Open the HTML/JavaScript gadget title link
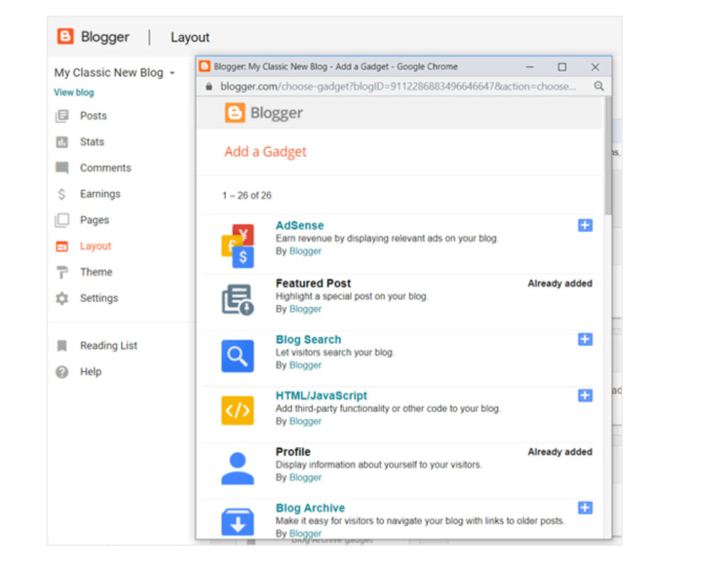This screenshot has height=566, width=728. pyautogui.click(x=321, y=395)
